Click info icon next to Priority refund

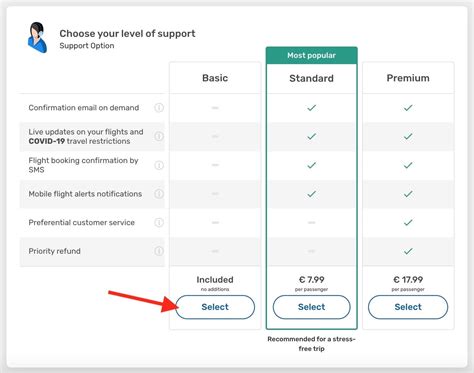coord(159,251)
